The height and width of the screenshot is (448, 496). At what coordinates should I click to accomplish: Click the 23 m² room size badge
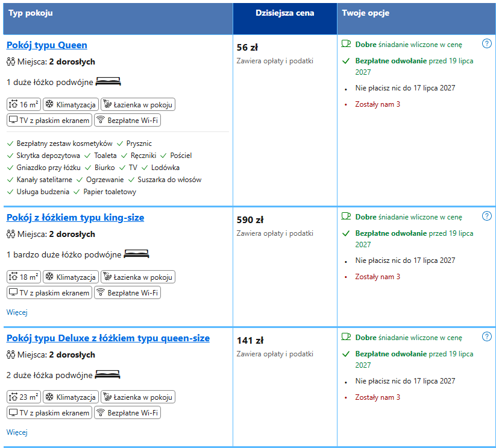24,397
